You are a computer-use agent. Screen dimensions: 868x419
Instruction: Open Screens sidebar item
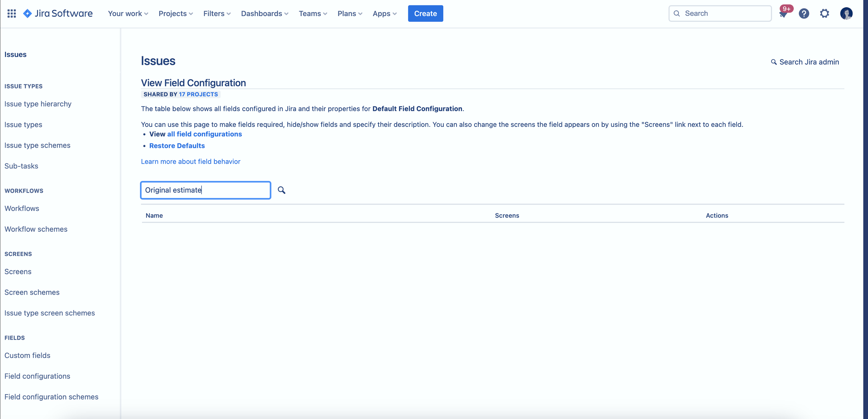(18, 272)
